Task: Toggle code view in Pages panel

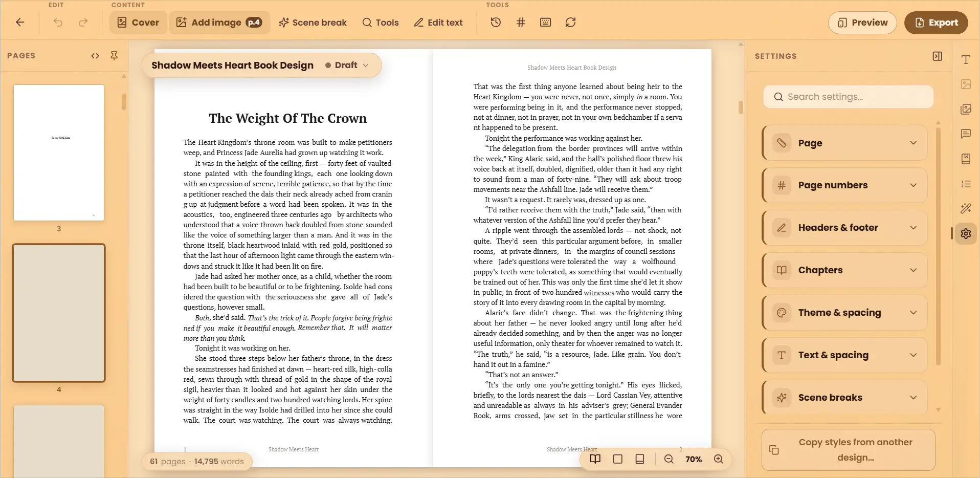Action: [x=95, y=56]
